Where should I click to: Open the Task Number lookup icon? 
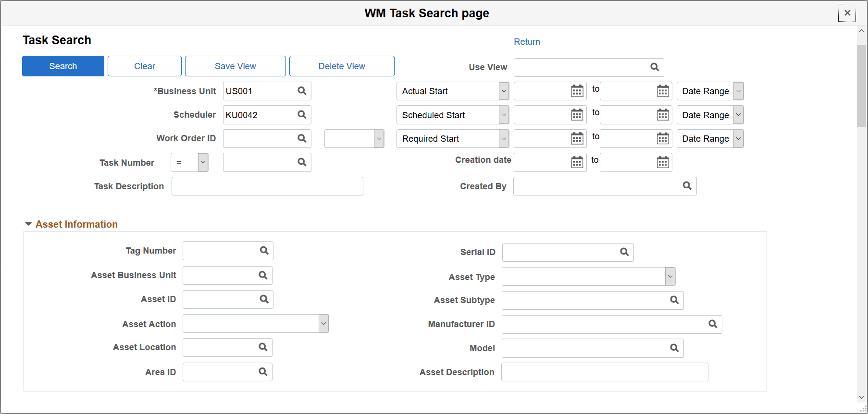point(302,162)
